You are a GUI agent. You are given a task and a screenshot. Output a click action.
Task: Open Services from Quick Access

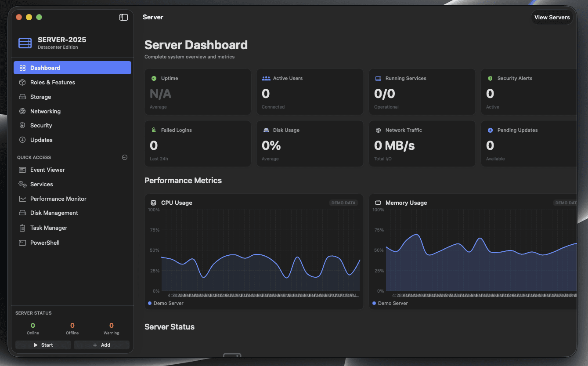click(72, 184)
